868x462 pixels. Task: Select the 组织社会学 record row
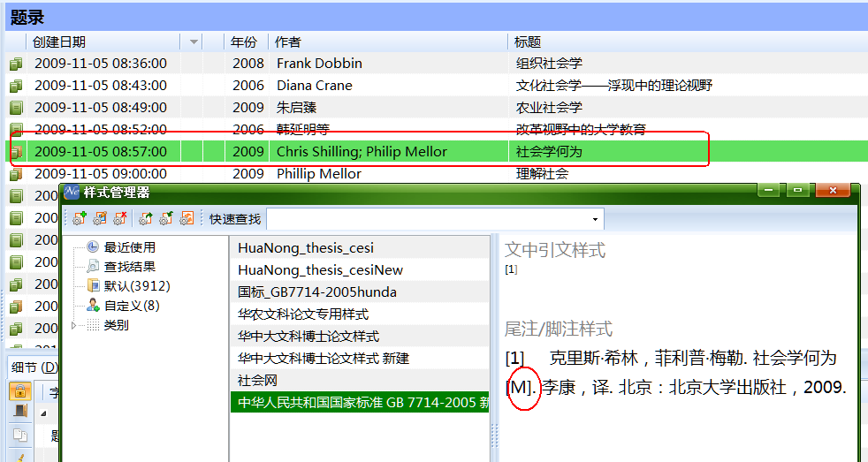click(x=437, y=63)
